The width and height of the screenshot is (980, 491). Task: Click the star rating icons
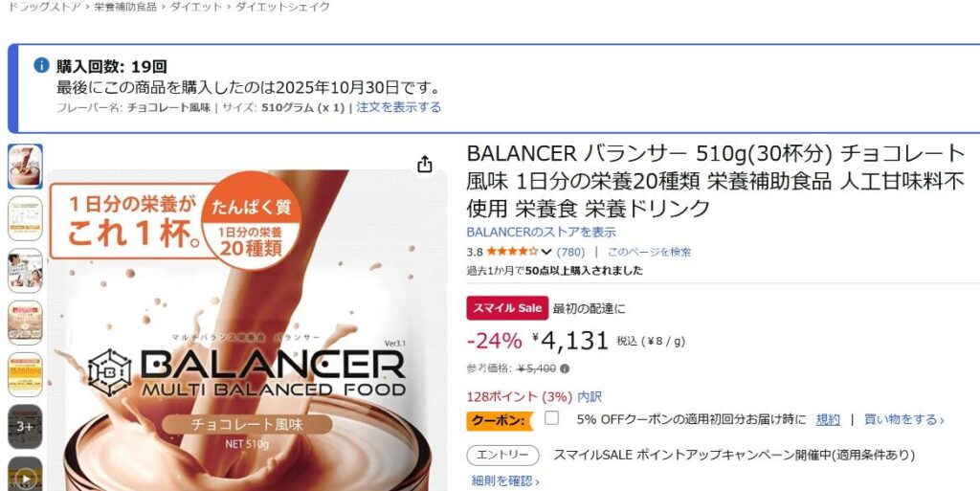click(512, 252)
